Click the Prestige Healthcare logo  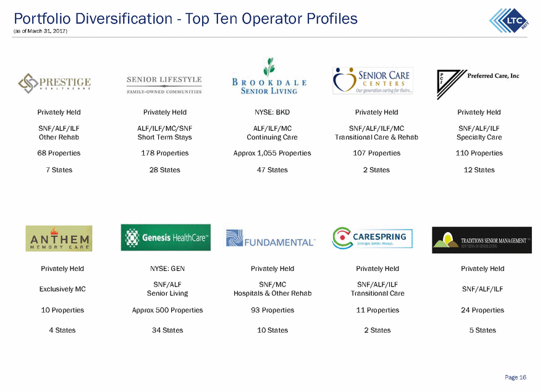pos(54,83)
